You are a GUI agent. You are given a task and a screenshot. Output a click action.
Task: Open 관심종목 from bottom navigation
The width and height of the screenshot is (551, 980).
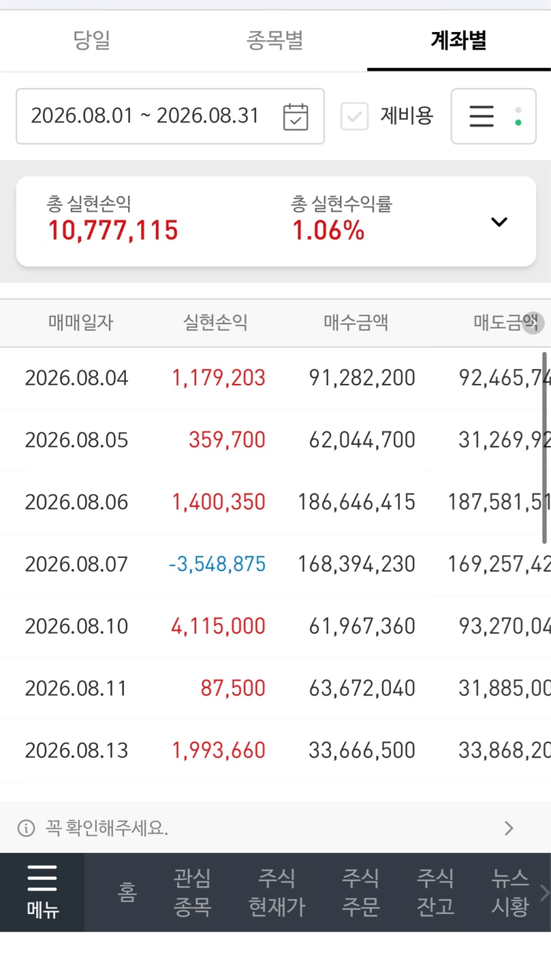[193, 892]
